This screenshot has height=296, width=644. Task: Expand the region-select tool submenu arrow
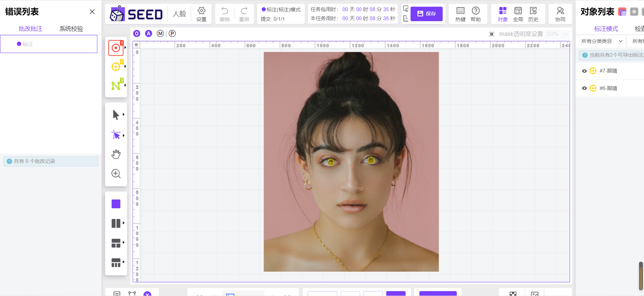(x=124, y=135)
